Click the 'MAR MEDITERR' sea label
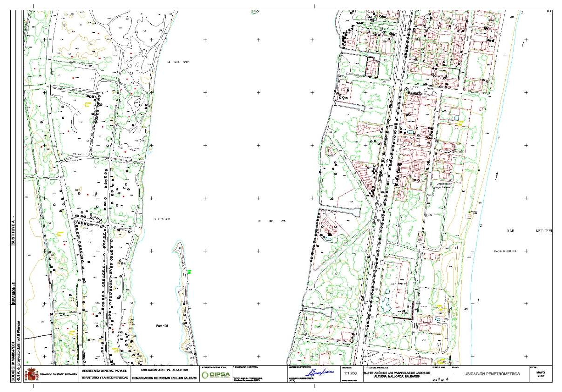Viewport: 562px width, 392px height. click(529, 231)
